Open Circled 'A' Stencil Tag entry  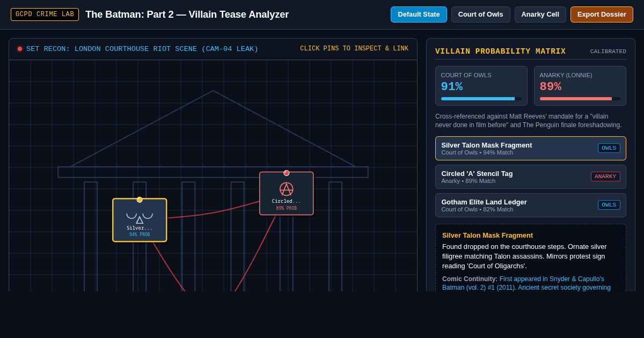[531, 177]
